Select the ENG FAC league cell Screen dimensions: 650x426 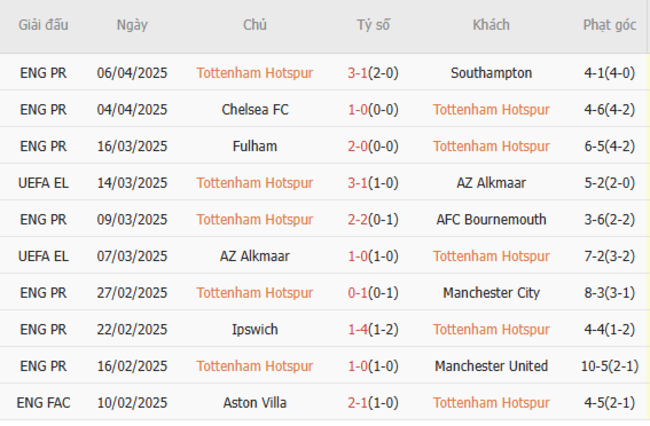[x=42, y=403]
